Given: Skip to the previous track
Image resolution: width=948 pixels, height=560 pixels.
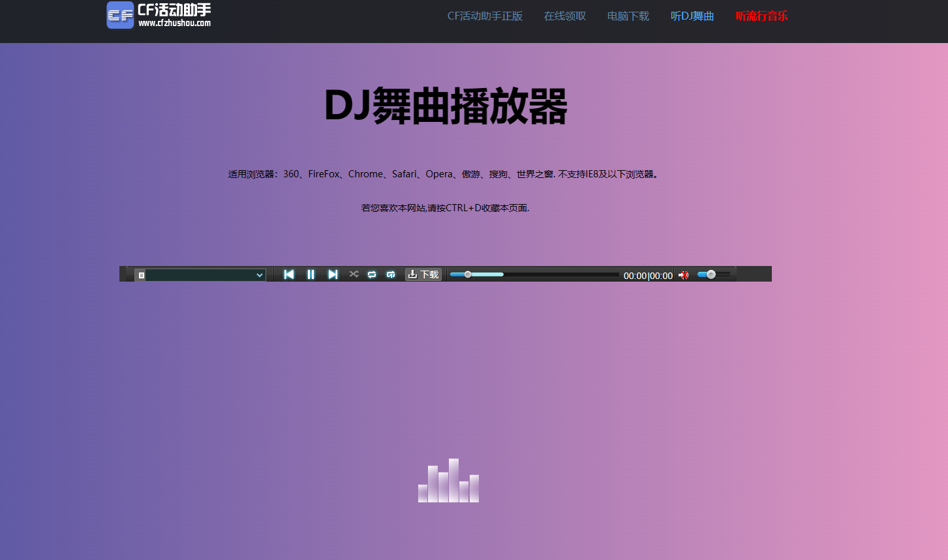Looking at the screenshot, I should click(x=289, y=274).
